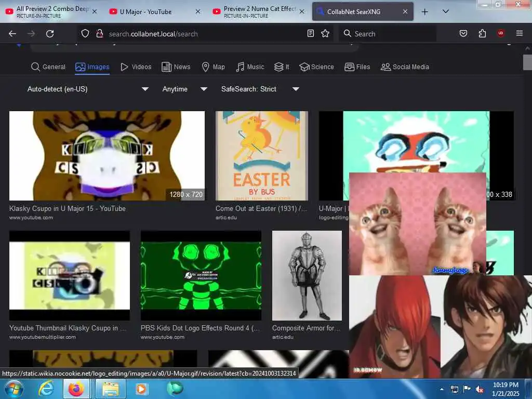This screenshot has height=399, width=532.
Task: Select the Map search category
Action: point(213,67)
